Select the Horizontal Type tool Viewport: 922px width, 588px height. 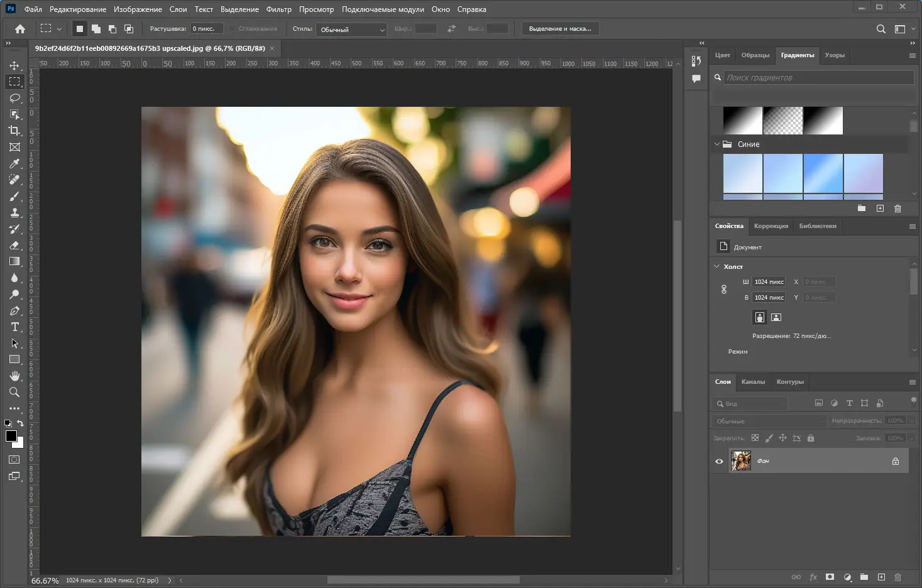tap(14, 327)
